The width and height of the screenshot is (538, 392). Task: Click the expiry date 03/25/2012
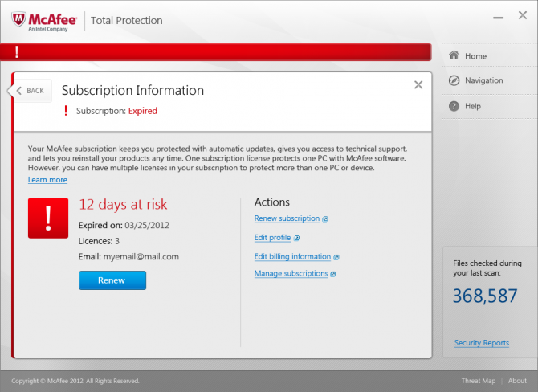[147, 225]
